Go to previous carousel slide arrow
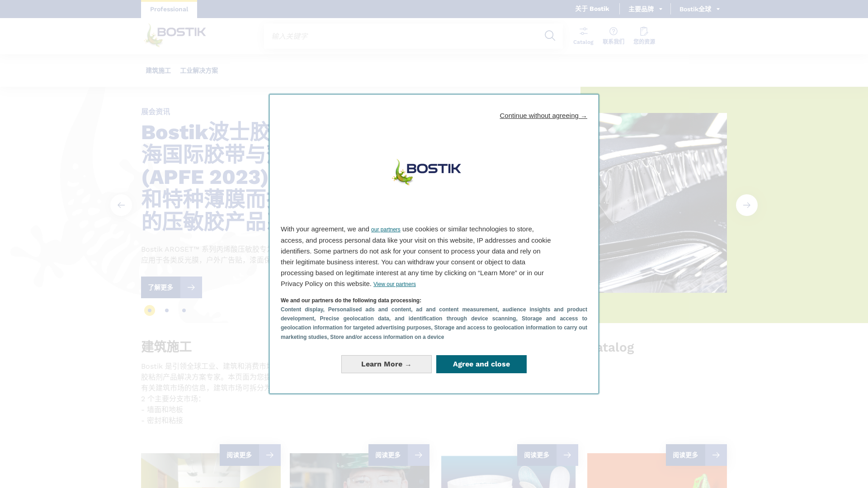This screenshot has width=868, height=488. click(121, 205)
